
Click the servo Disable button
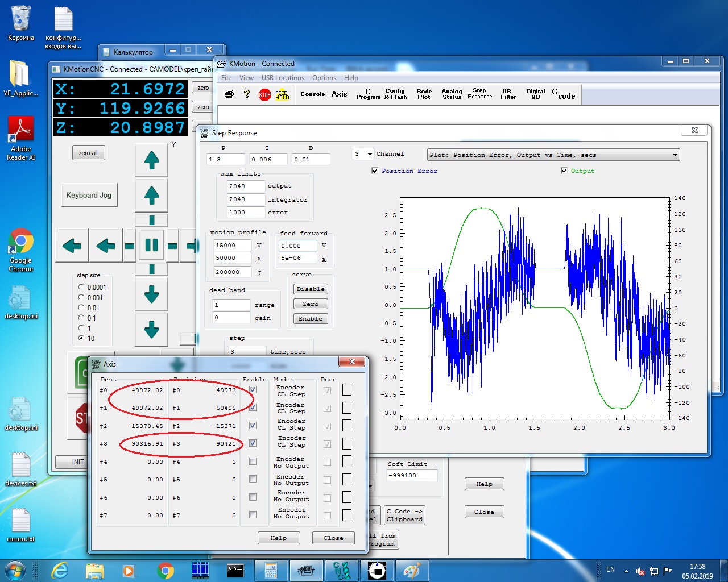[x=311, y=289]
